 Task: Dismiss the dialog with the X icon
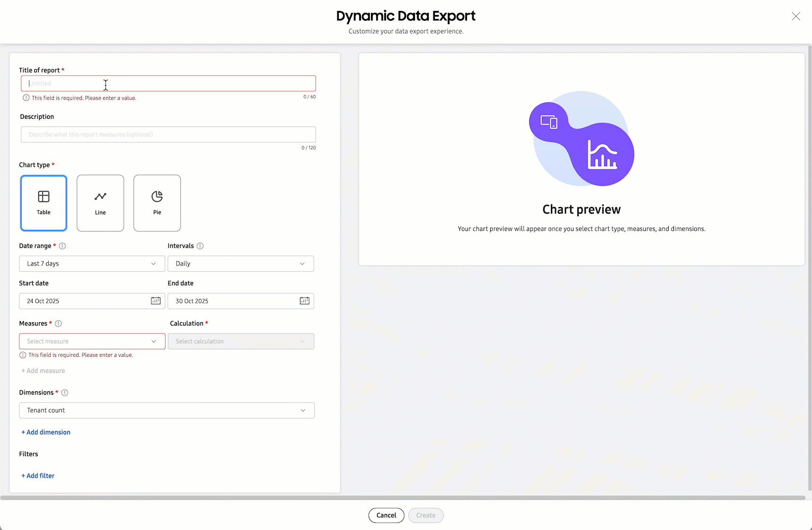coord(796,16)
